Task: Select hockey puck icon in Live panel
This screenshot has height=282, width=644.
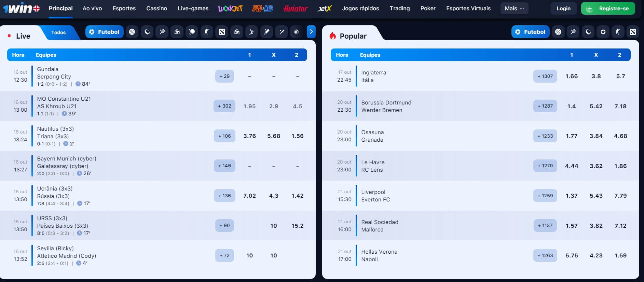Action: [147, 32]
